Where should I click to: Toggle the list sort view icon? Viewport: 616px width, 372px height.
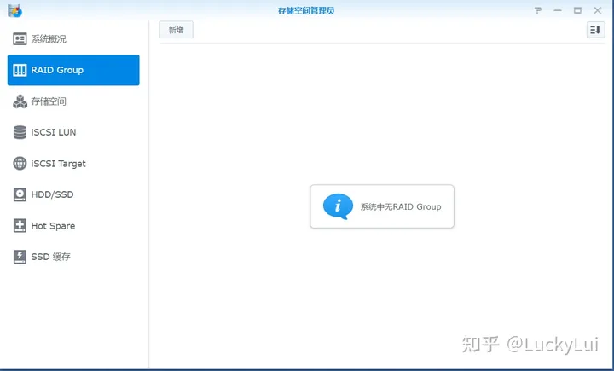[595, 29]
